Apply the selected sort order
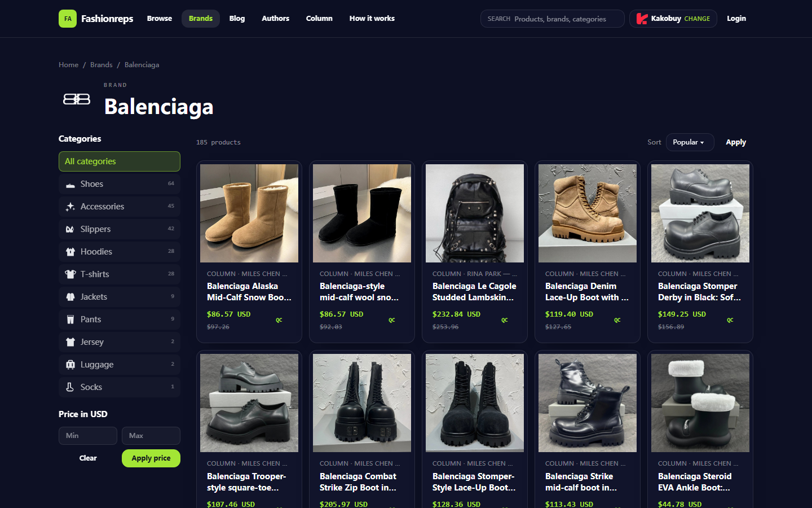 736,142
